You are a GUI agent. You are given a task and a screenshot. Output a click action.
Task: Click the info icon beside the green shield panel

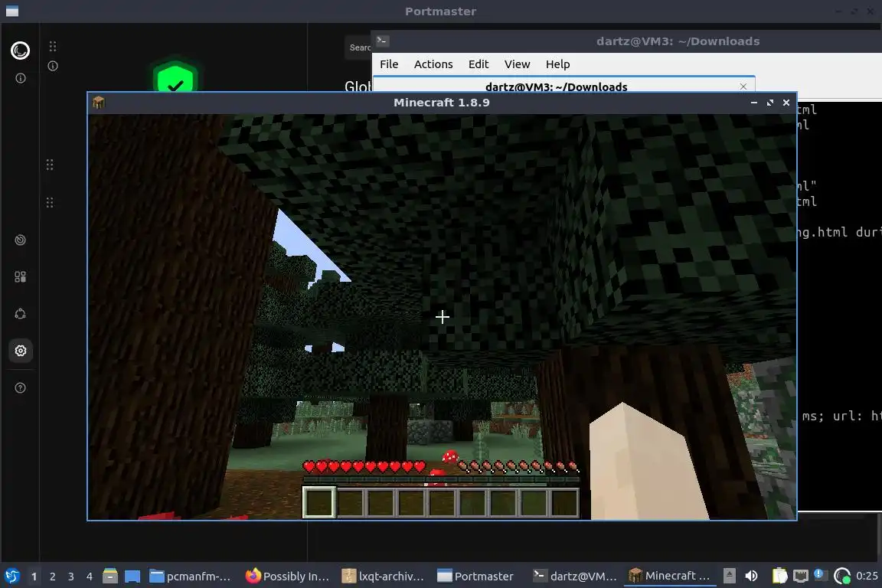[53, 66]
